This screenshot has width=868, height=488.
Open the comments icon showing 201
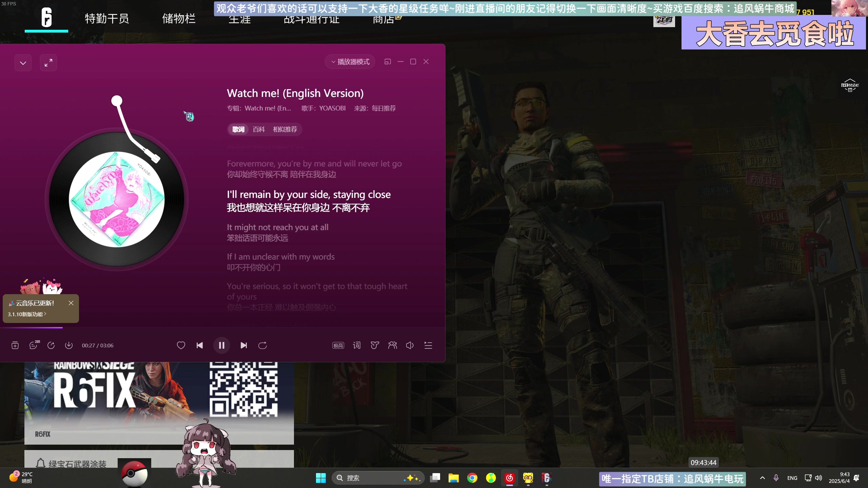click(x=34, y=345)
